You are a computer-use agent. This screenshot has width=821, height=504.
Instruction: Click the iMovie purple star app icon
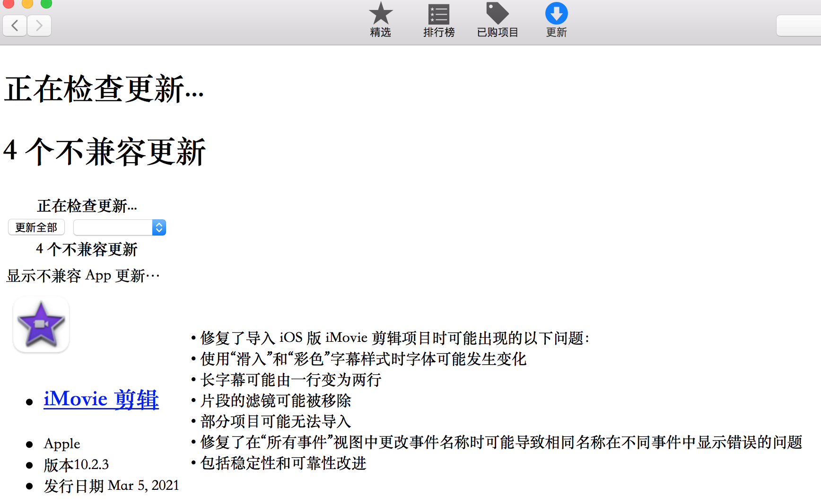pos(41,324)
